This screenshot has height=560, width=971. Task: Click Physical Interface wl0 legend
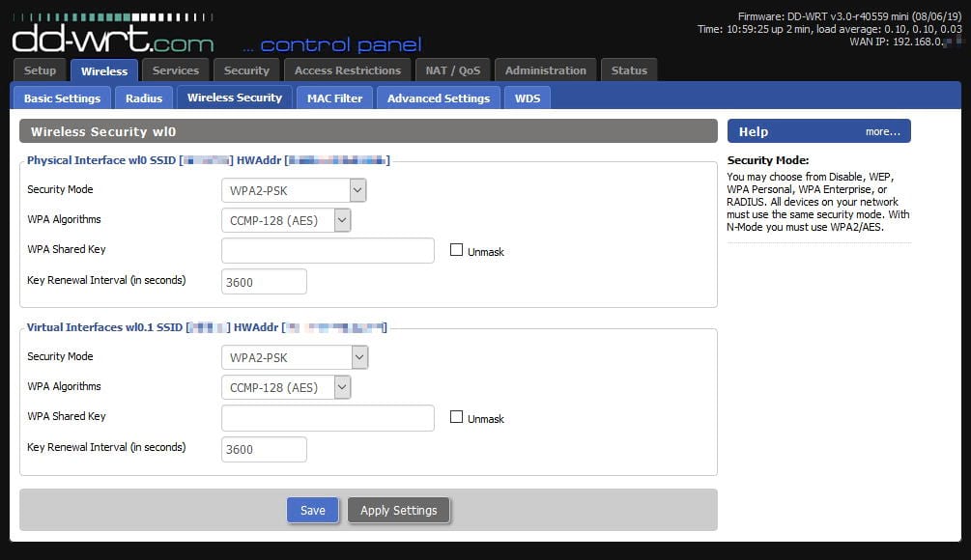pos(209,160)
